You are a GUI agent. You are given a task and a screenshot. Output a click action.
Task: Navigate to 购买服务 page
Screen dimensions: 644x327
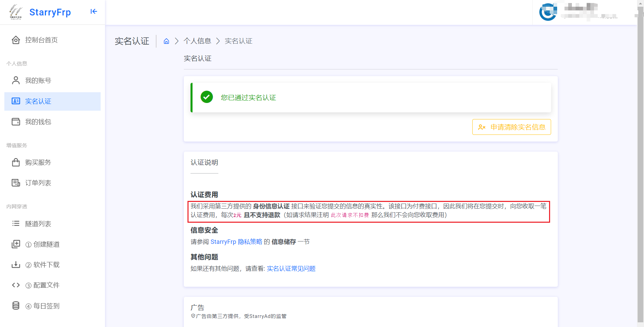[52, 162]
